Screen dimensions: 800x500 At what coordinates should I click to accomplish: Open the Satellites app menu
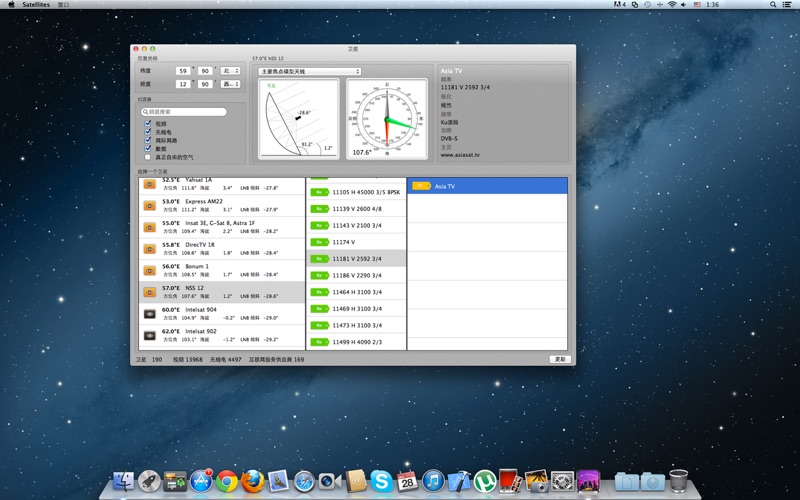pyautogui.click(x=36, y=4)
